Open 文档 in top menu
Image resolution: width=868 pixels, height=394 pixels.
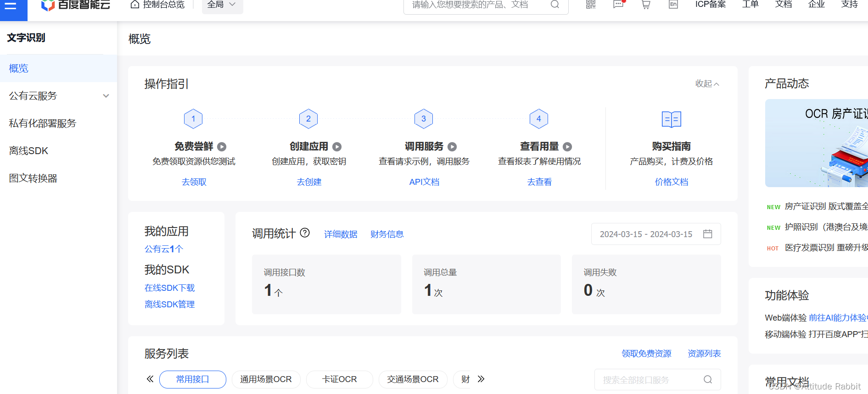click(x=784, y=5)
